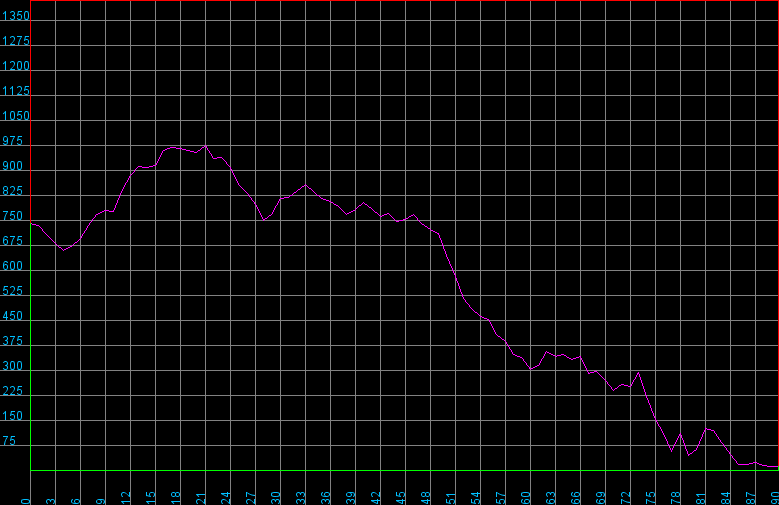779x505 pixels.
Task: Select the 1350 value at top of y-axis
Action: (x=16, y=16)
